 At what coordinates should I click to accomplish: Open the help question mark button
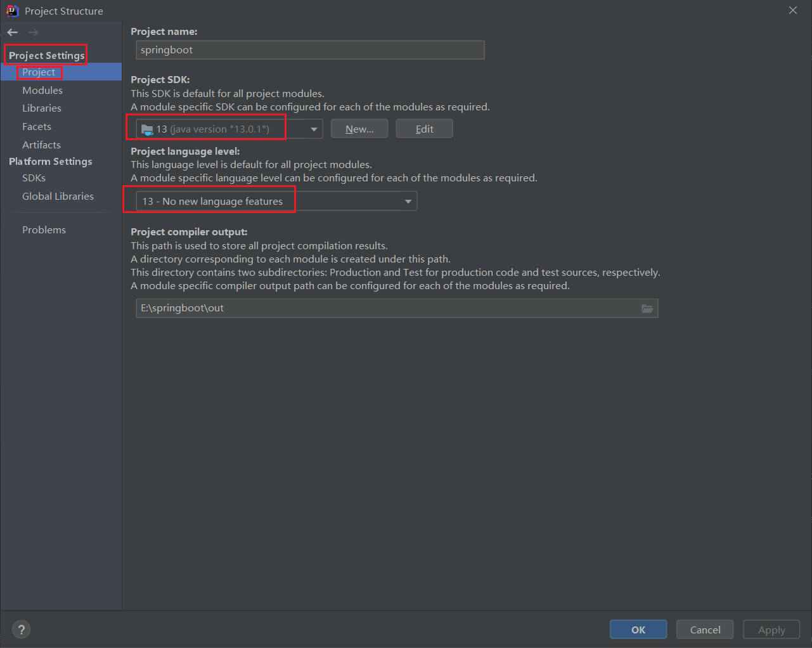click(x=22, y=630)
